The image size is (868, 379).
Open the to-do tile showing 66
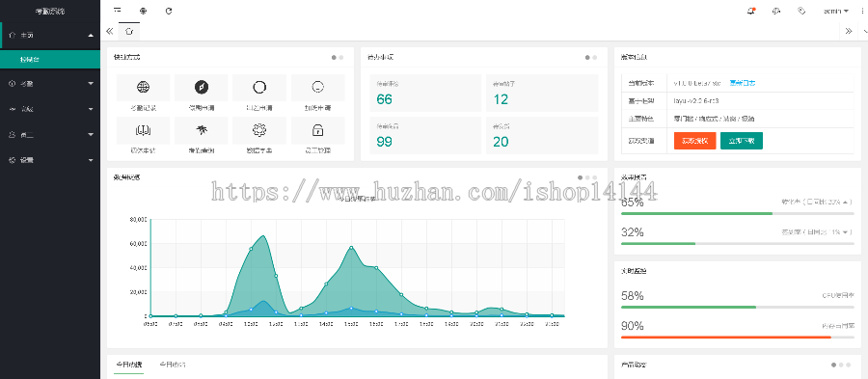click(425, 93)
